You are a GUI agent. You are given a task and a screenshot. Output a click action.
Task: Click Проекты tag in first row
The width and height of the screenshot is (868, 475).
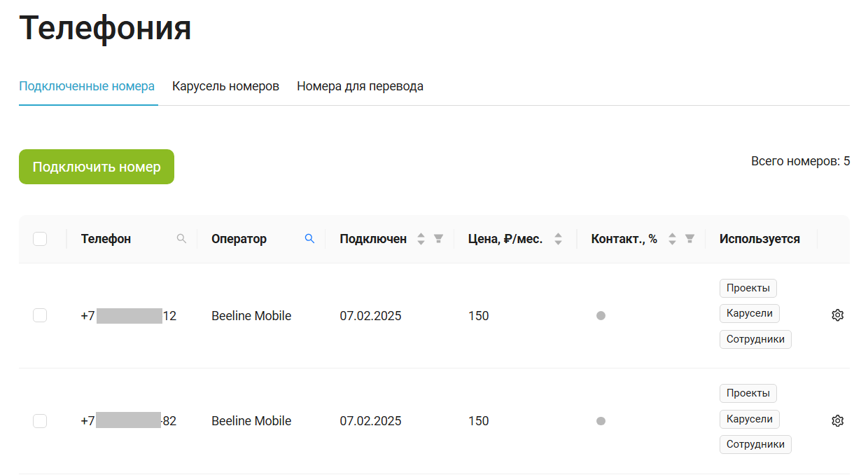click(x=748, y=288)
